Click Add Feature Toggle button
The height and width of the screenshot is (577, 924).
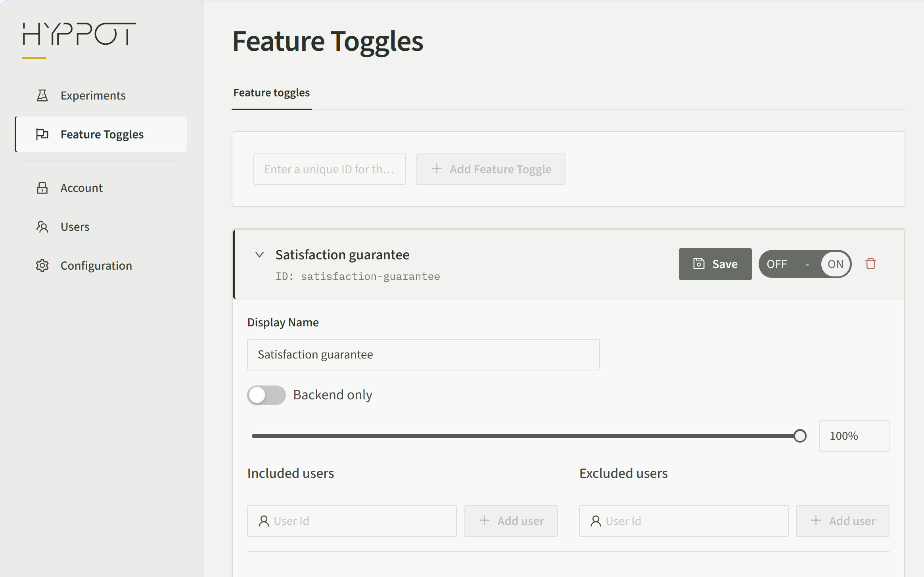click(491, 169)
